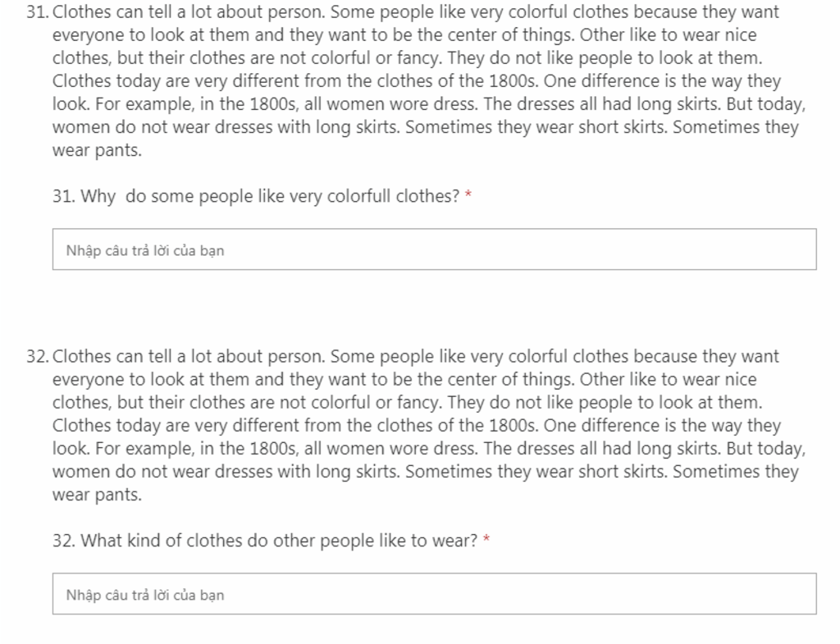Viewport: 840px width, 644px height.
Task: Click the question 'Why do some people like very colorfull clothes?'
Action: click(256, 196)
